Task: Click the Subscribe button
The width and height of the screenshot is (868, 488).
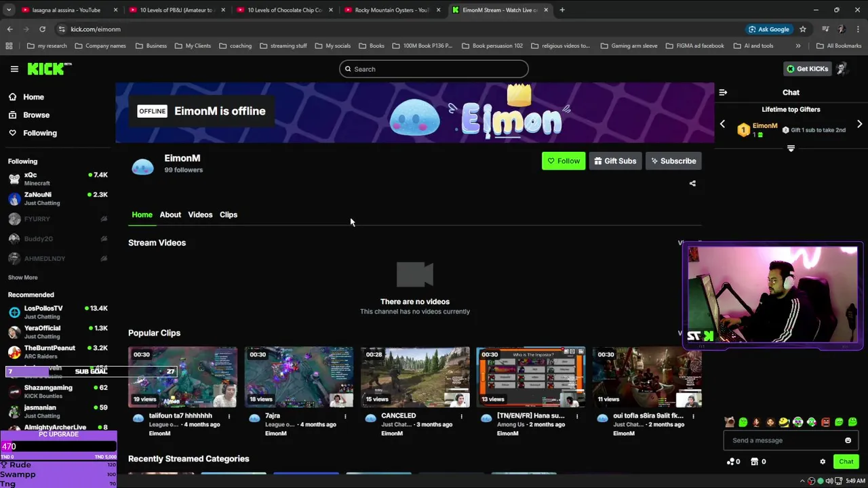Action: (673, 161)
